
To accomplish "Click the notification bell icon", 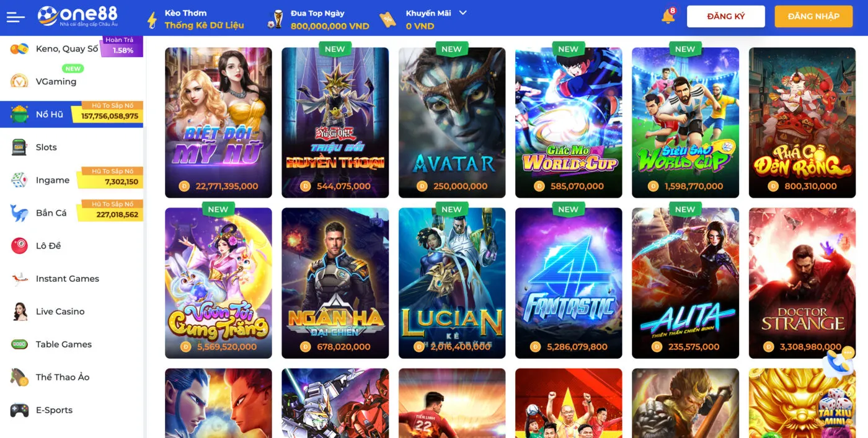I will pyautogui.click(x=668, y=17).
